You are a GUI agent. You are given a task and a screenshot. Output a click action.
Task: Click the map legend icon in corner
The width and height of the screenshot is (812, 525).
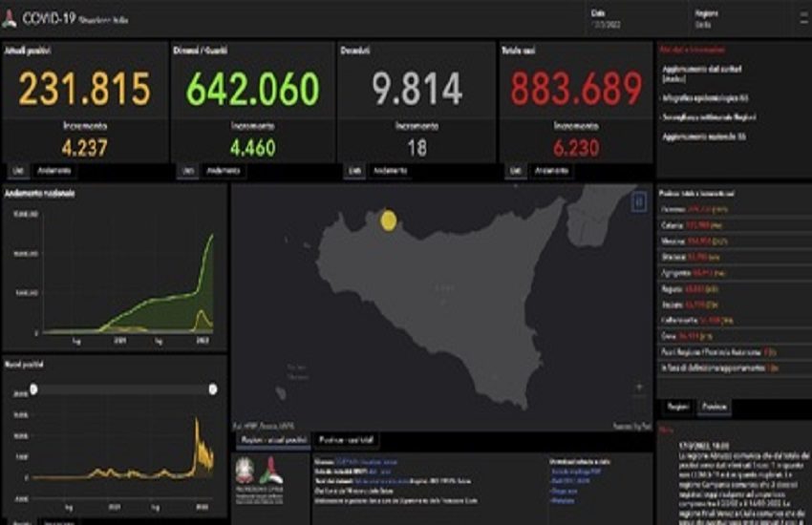(x=638, y=201)
